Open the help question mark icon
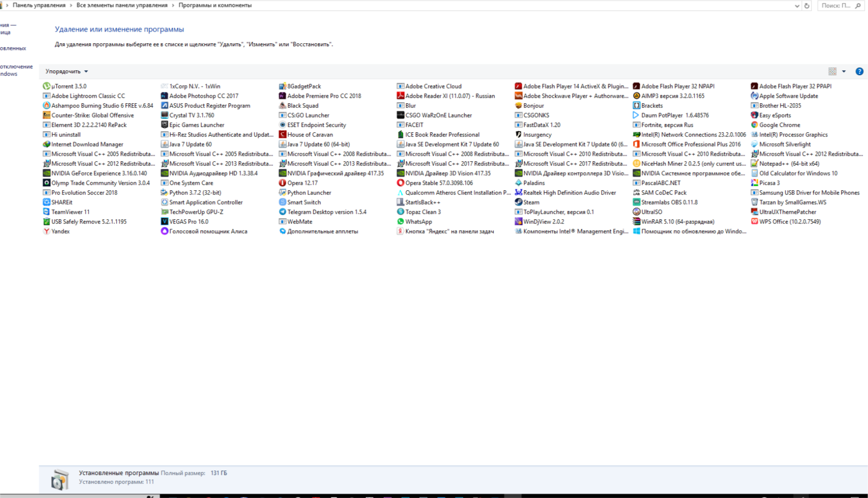The width and height of the screenshot is (868, 498). tap(859, 71)
